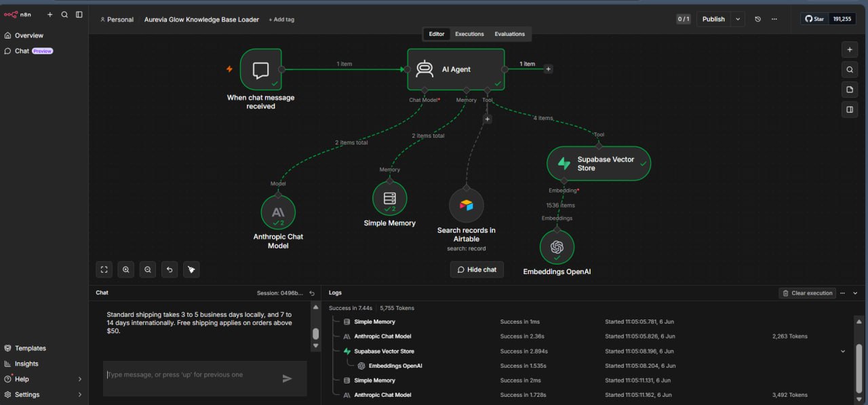Viewport: 868px width, 405px height.
Task: Open the Overview page
Action: click(44, 35)
